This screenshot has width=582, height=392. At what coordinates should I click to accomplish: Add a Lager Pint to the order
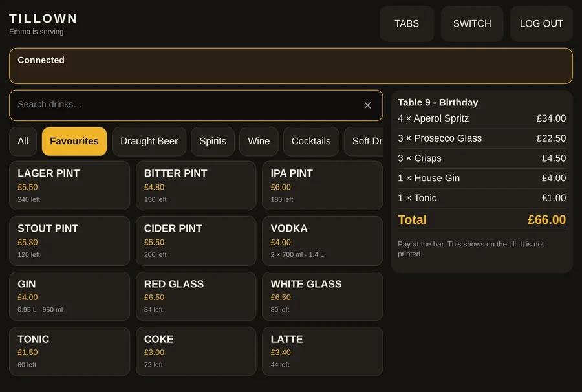coord(69,186)
